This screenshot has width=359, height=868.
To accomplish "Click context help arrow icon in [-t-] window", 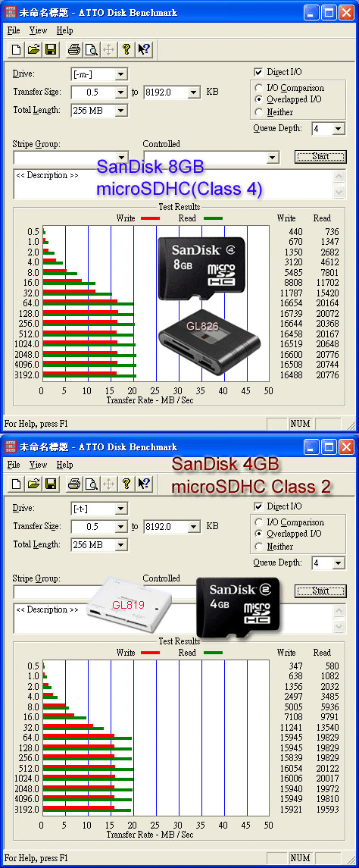I will 144,484.
